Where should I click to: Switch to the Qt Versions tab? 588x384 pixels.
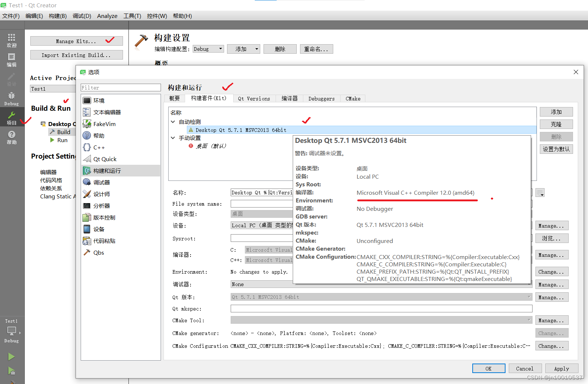pyautogui.click(x=254, y=98)
